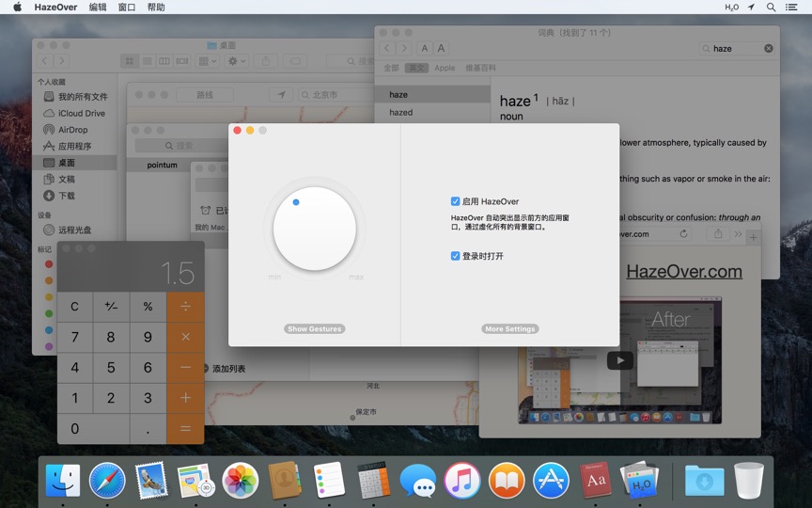Open the Mail stamp icon in Dock

tap(151, 480)
